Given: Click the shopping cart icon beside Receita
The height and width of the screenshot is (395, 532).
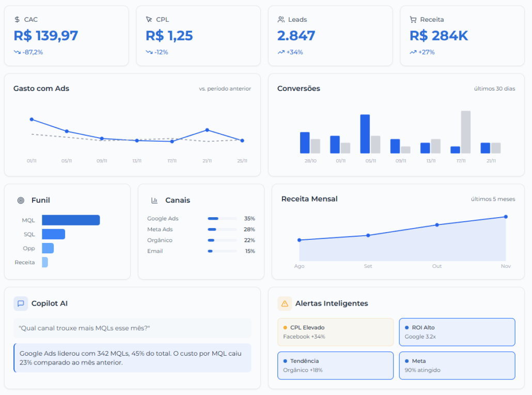Looking at the screenshot, I should 413,20.
